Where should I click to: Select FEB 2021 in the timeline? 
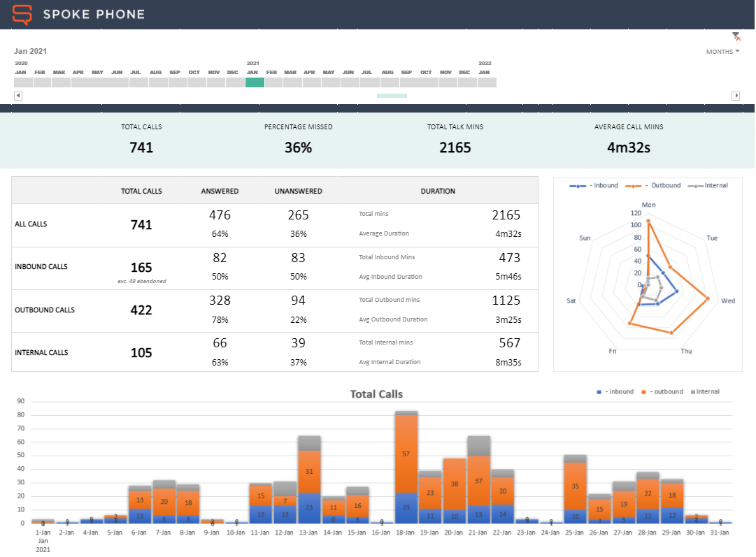[x=274, y=82]
